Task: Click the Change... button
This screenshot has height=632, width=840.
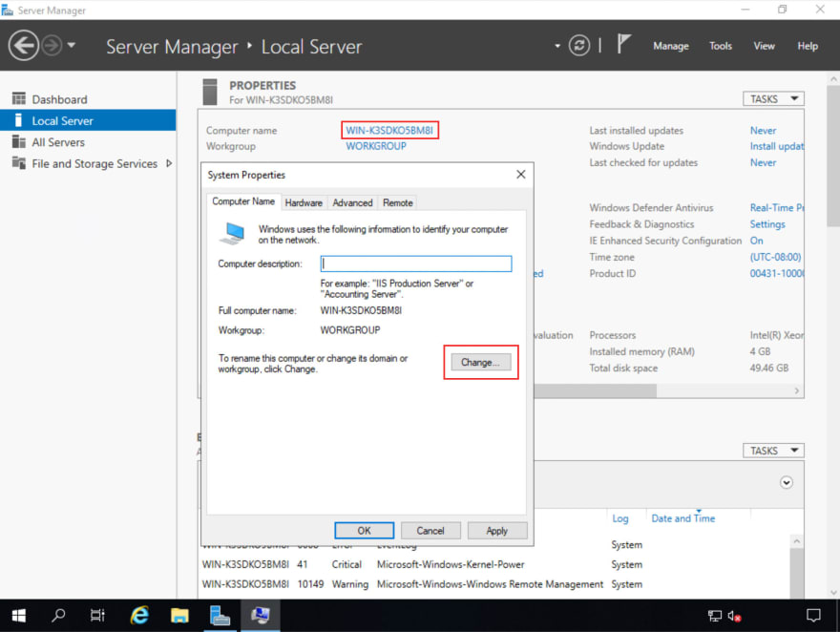Action: coord(480,363)
